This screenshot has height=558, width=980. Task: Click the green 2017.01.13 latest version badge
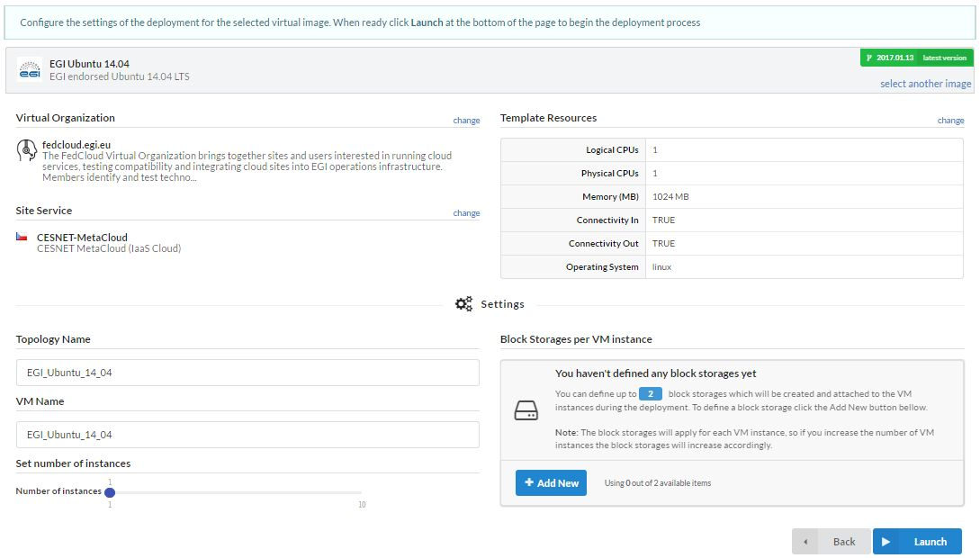pos(915,58)
